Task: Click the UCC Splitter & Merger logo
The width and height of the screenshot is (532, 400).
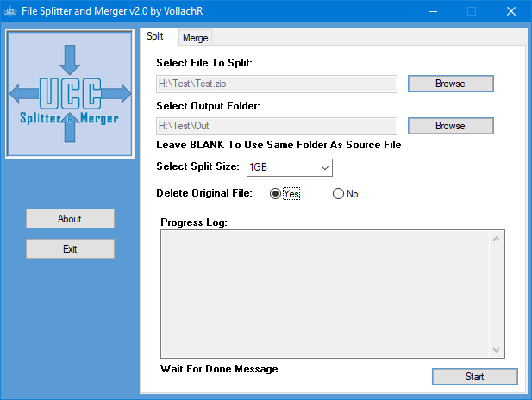Action: (x=70, y=94)
